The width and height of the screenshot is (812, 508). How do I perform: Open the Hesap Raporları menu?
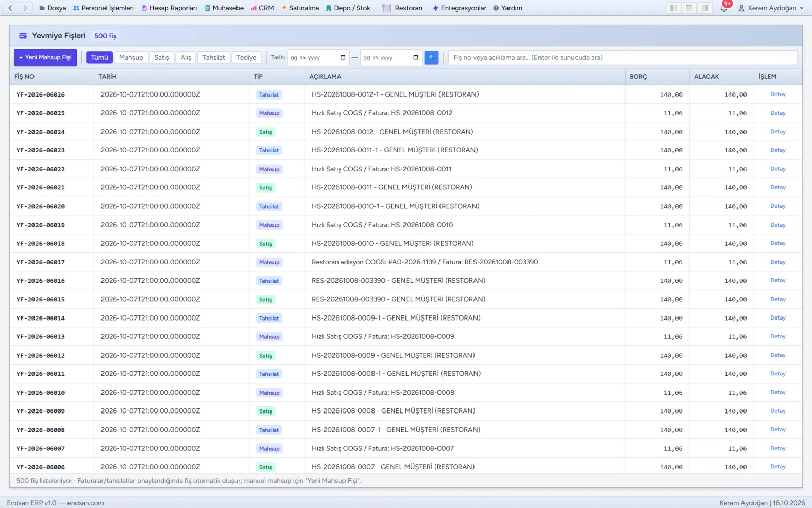[x=169, y=8]
